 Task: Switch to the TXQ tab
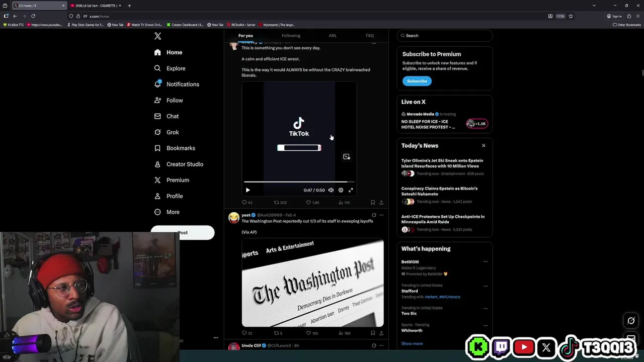(x=370, y=36)
